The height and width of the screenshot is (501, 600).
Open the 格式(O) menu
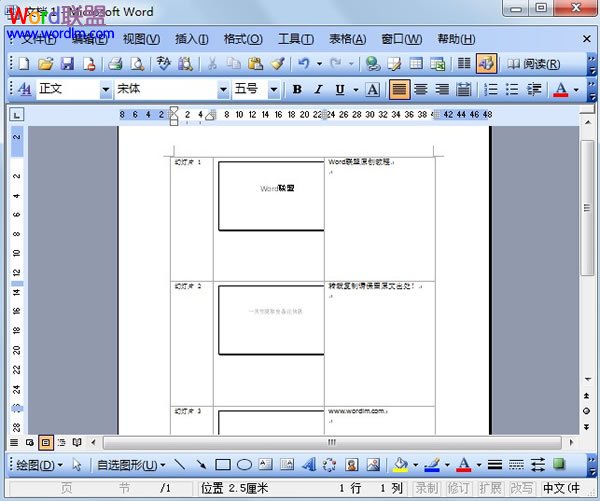(243, 39)
